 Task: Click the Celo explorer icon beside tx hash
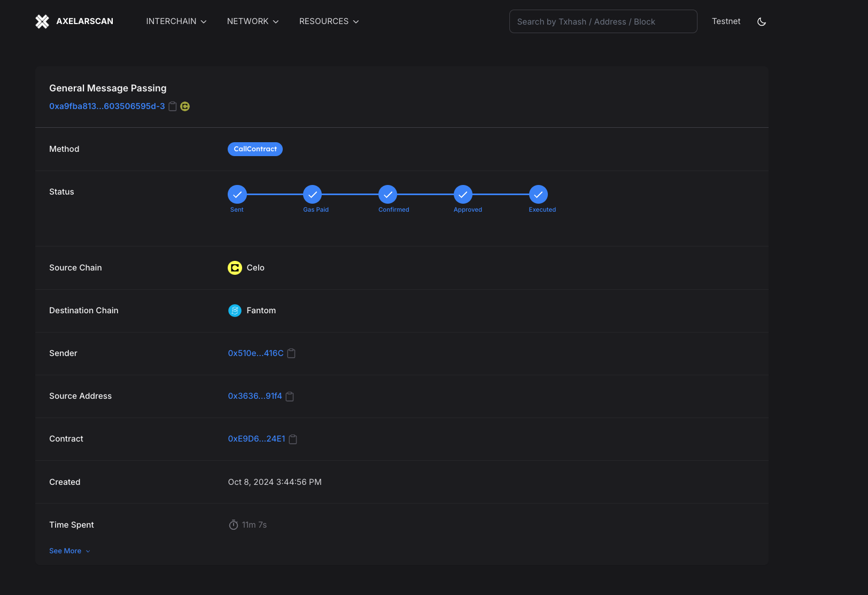pos(185,106)
